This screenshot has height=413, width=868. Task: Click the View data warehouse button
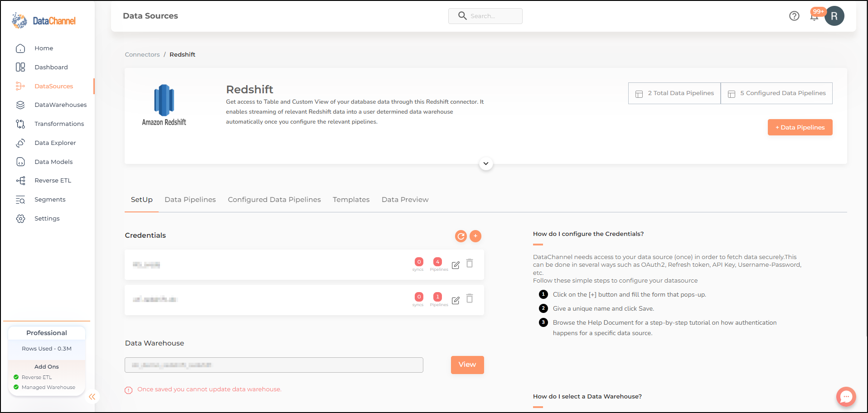click(x=467, y=365)
